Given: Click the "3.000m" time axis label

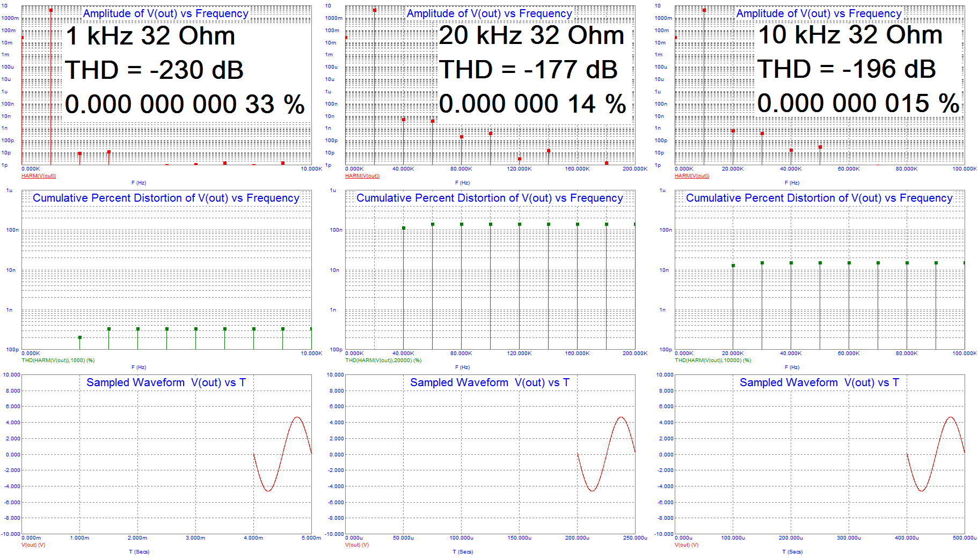Looking at the screenshot, I should [x=195, y=538].
